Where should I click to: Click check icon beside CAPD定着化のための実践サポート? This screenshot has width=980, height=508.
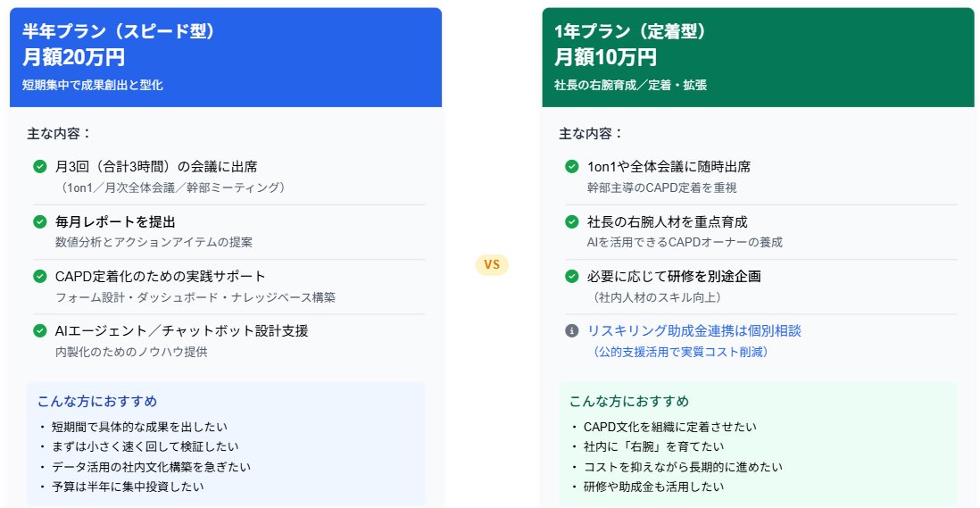tap(39, 276)
